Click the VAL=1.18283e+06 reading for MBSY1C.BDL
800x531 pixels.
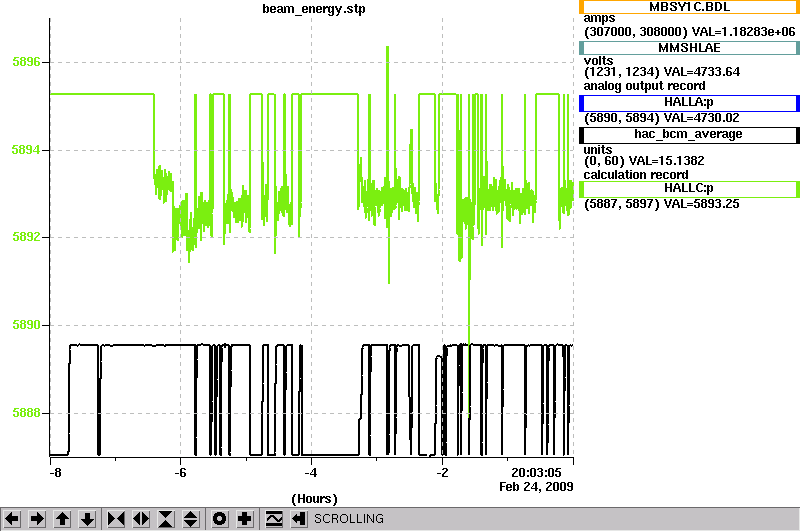coord(743,32)
